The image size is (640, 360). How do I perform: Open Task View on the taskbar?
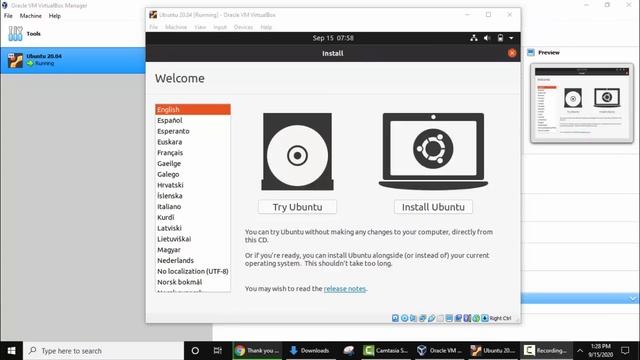pos(218,351)
